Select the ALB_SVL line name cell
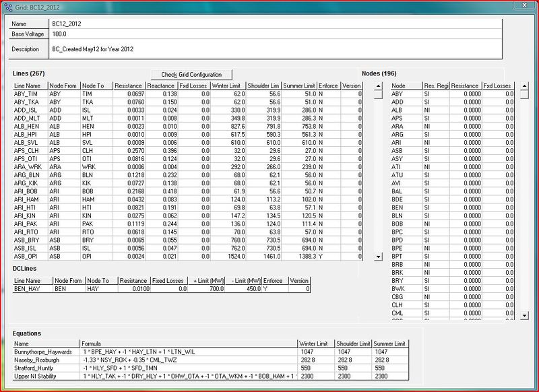539x392 pixels. (x=30, y=143)
